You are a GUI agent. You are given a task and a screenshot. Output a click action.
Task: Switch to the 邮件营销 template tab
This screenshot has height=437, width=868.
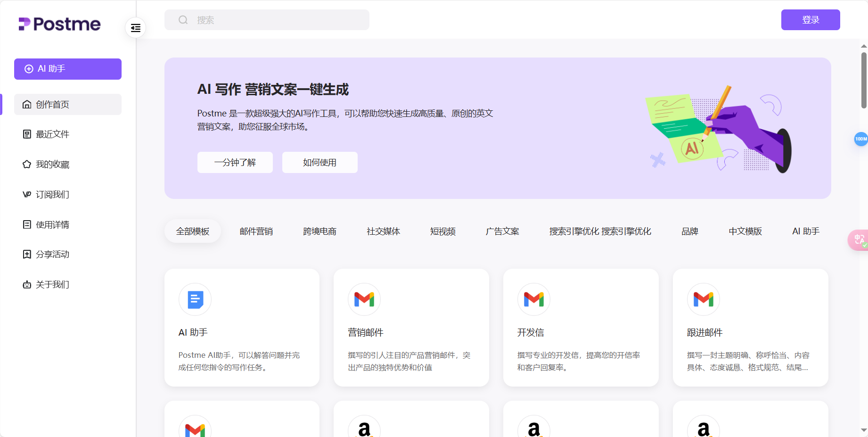256,231
